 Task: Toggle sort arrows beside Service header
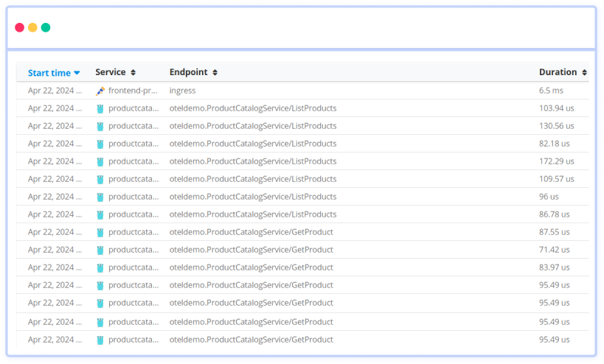[133, 72]
